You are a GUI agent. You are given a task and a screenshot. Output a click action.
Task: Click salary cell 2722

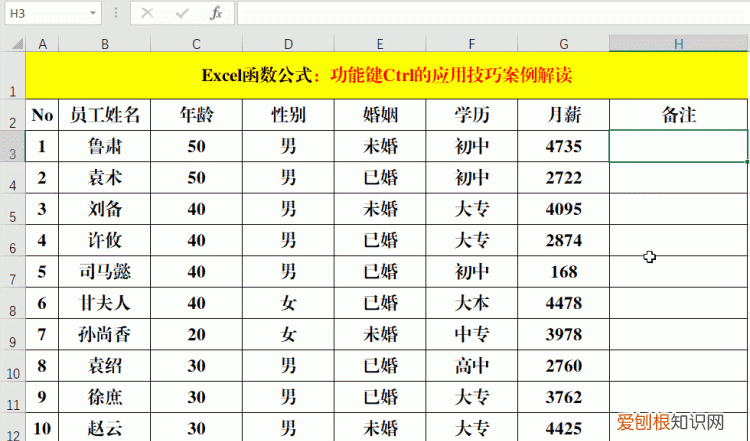pyautogui.click(x=563, y=178)
